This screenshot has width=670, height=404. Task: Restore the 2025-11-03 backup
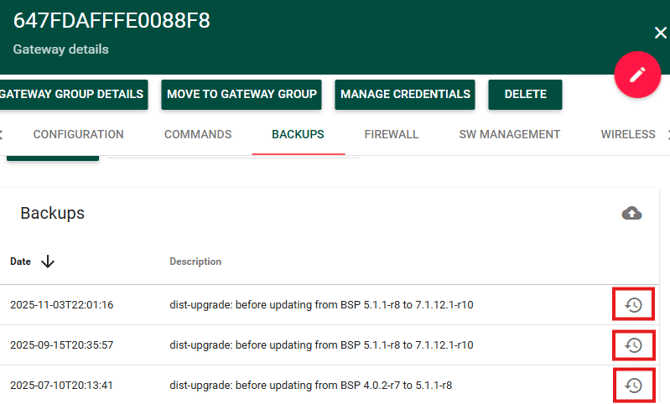pos(633,304)
